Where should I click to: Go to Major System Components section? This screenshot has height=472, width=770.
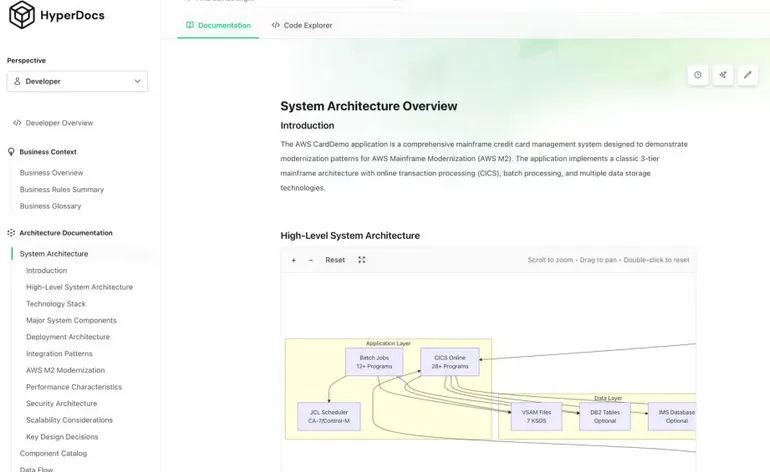pyautogui.click(x=71, y=320)
